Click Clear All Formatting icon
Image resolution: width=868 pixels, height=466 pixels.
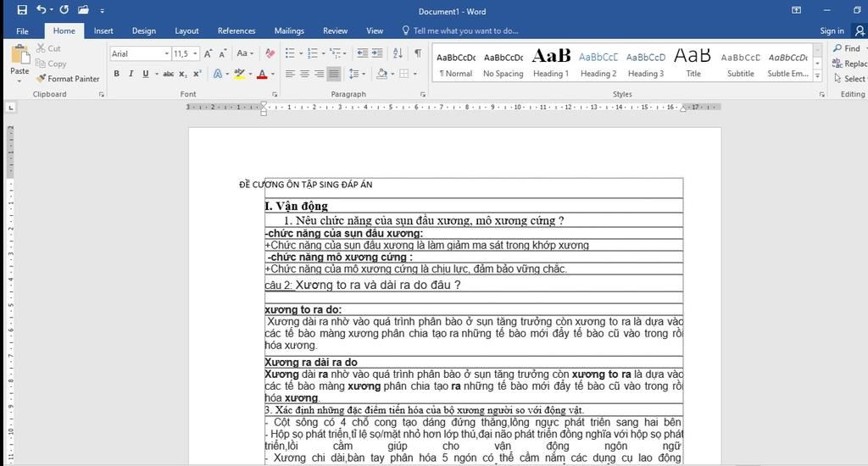click(x=270, y=53)
